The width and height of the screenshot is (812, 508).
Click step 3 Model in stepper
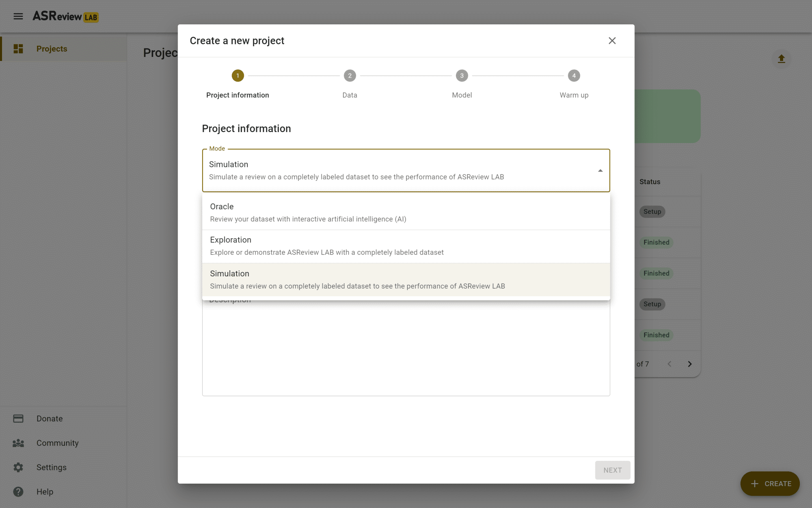[x=462, y=76]
